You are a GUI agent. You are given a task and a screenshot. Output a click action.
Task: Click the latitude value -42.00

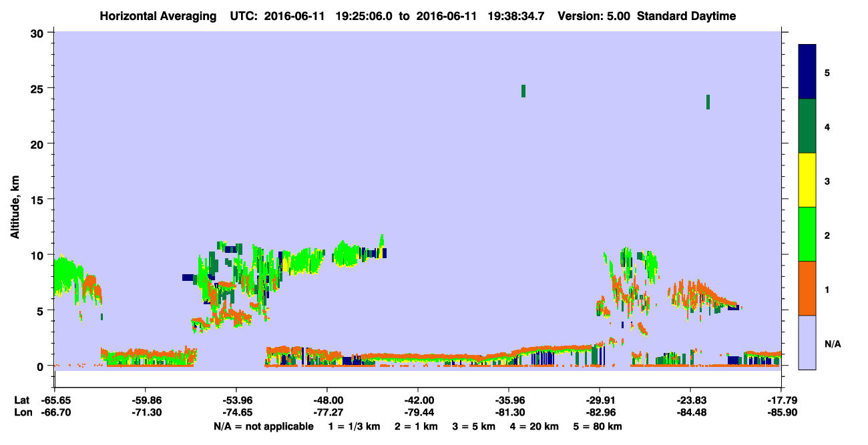tap(418, 400)
